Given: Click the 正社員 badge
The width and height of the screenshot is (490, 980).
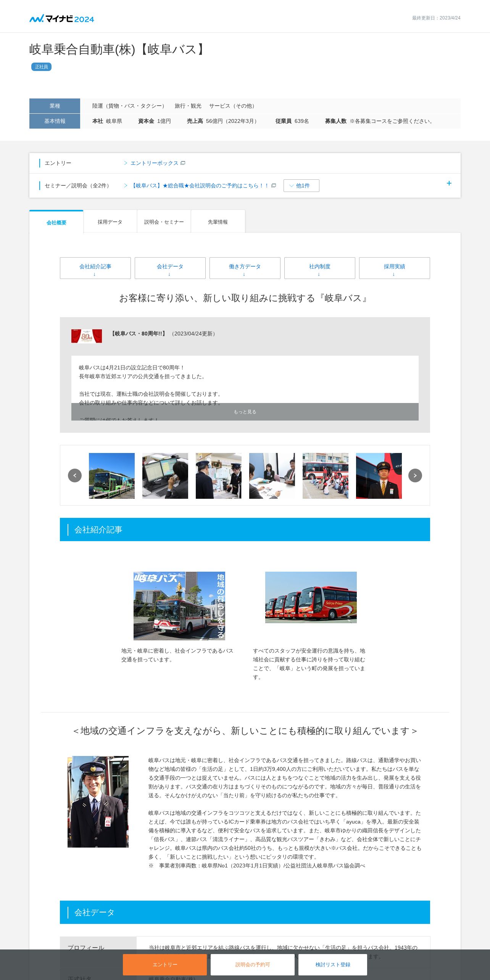Looking at the screenshot, I should [x=41, y=67].
